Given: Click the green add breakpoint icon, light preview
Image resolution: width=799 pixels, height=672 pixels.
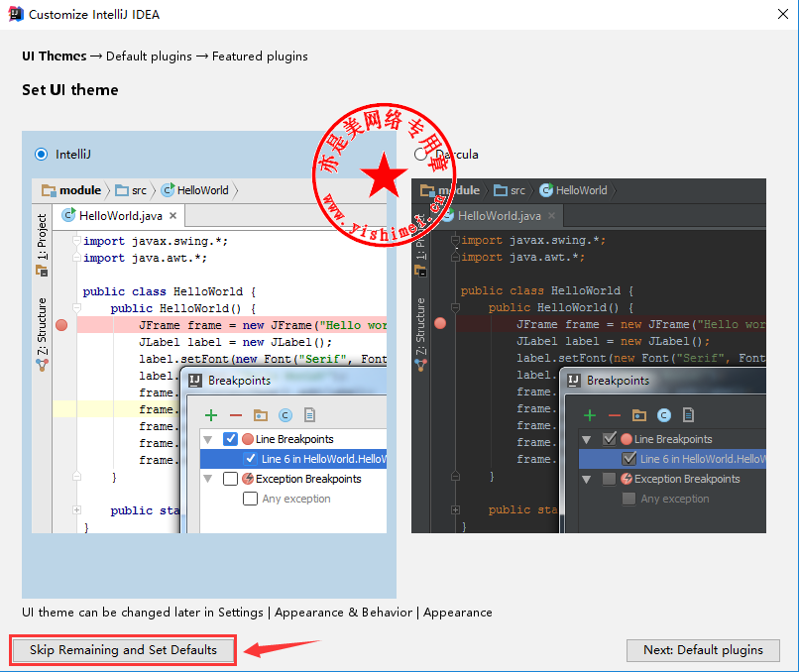Looking at the screenshot, I should [211, 415].
